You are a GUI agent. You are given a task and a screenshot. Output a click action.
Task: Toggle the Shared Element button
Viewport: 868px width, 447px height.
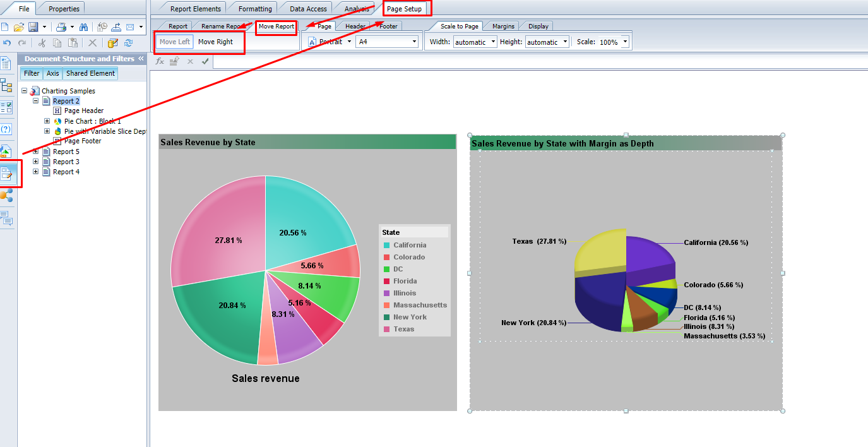90,73
